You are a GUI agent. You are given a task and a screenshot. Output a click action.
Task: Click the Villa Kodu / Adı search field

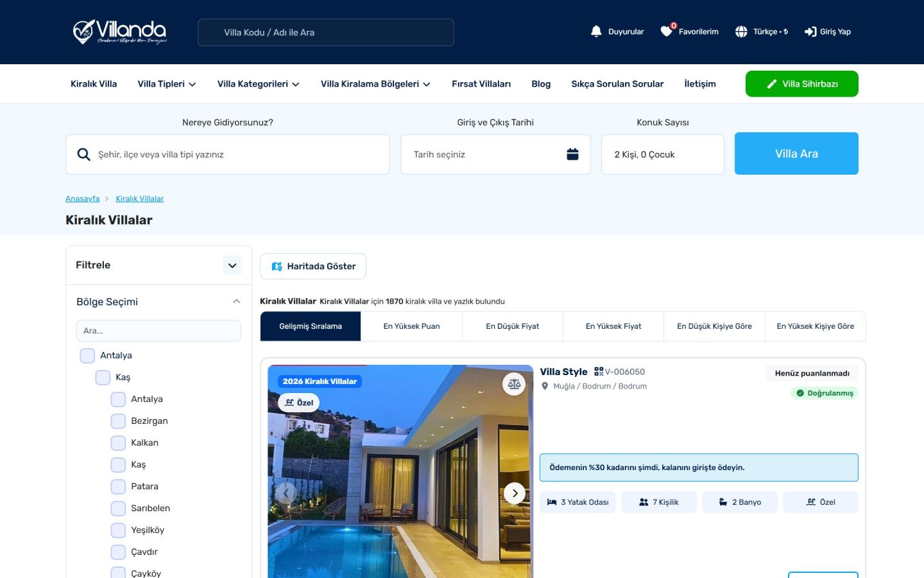pos(326,32)
